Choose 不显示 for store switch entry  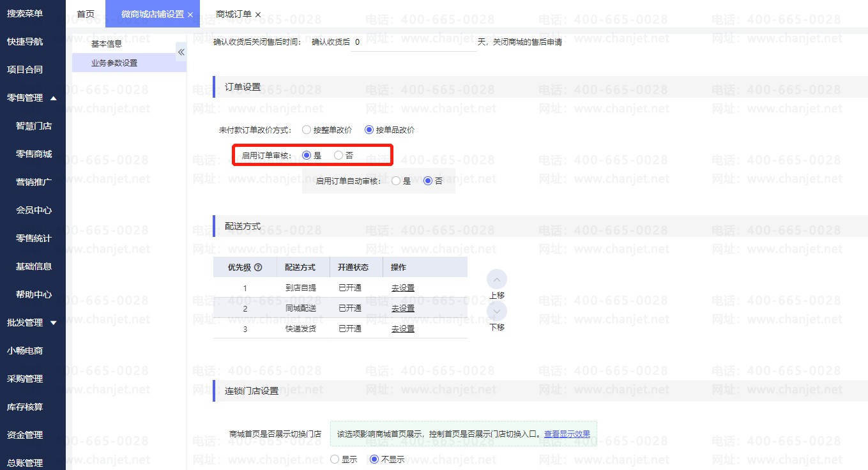[374, 459]
